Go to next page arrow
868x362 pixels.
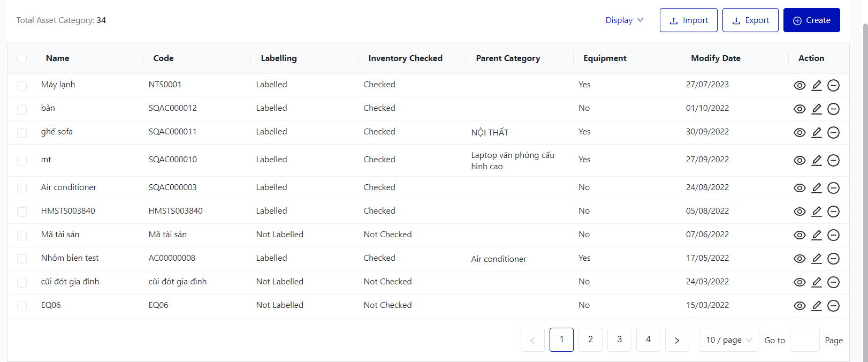(x=677, y=340)
